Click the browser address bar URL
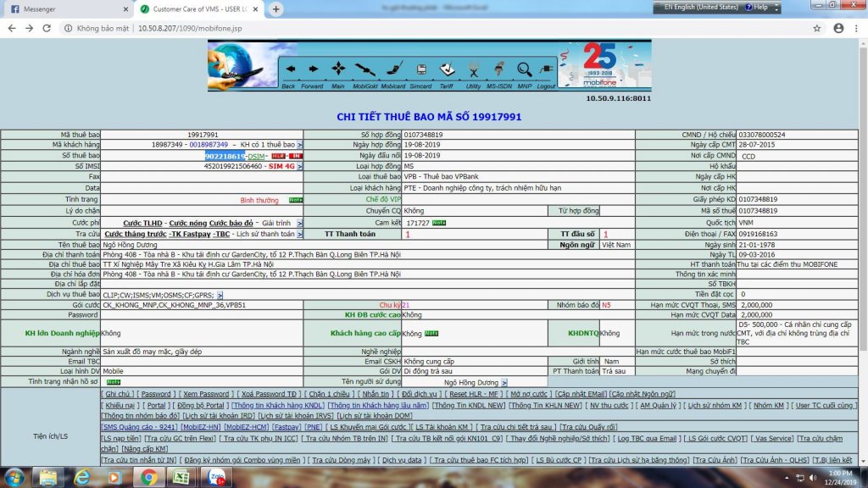The width and height of the screenshot is (868, 488). 189,28
